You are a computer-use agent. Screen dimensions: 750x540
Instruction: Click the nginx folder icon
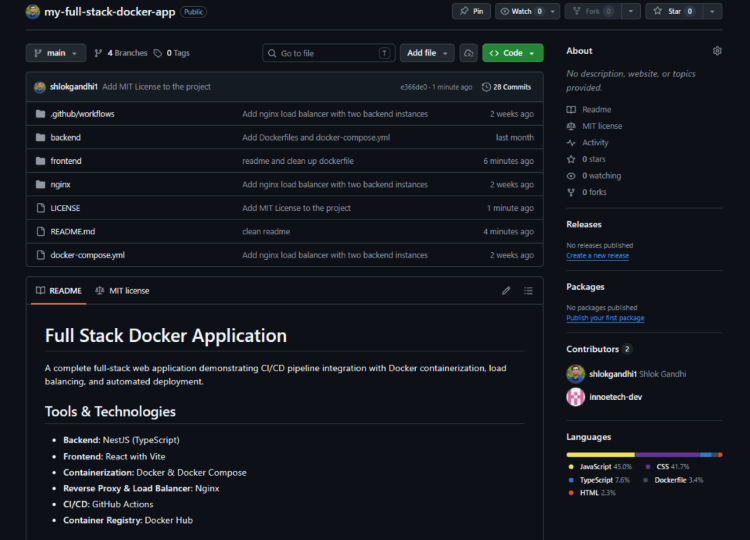[x=41, y=184]
